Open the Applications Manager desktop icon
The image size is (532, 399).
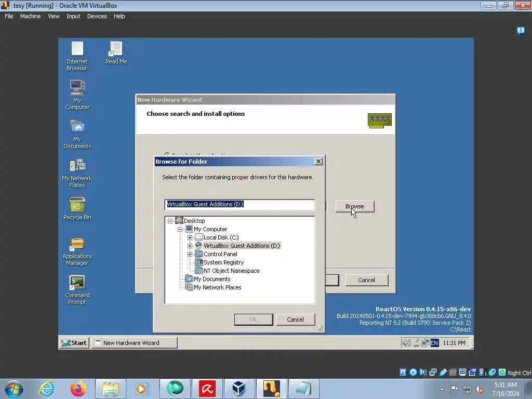click(x=77, y=251)
